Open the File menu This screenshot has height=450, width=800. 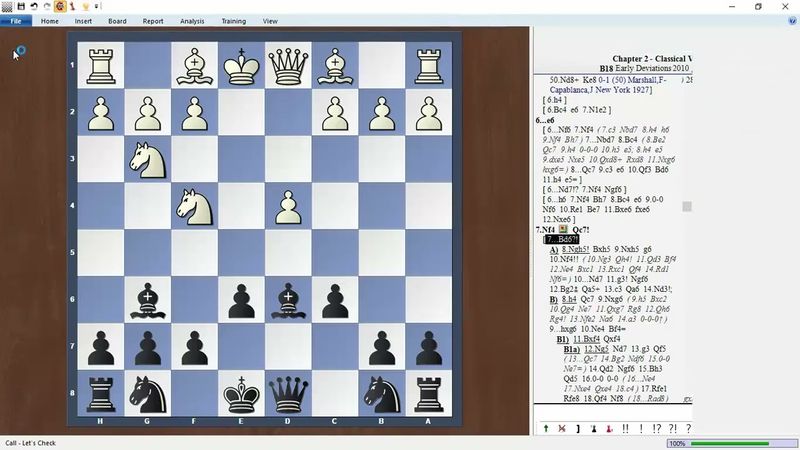click(x=16, y=20)
